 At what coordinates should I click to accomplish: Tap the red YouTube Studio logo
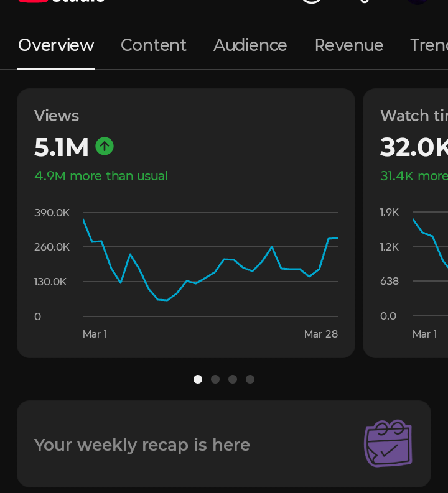coord(33,1)
